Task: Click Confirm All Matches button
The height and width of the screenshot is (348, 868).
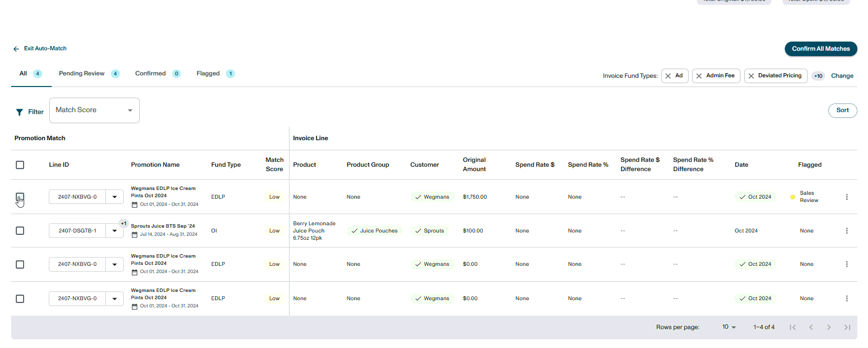Action: pyautogui.click(x=821, y=49)
